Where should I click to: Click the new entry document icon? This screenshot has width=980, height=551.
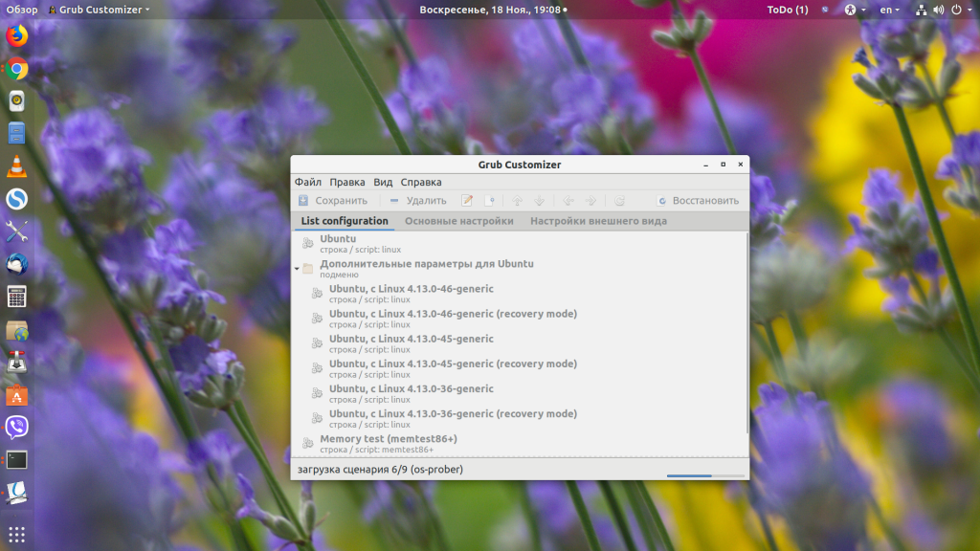click(x=491, y=201)
